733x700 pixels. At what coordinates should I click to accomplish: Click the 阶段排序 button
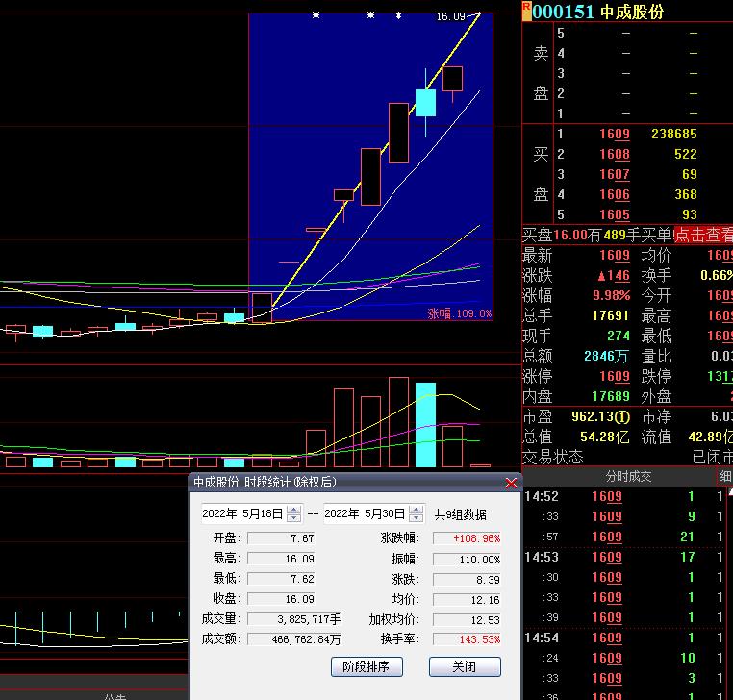(x=366, y=666)
